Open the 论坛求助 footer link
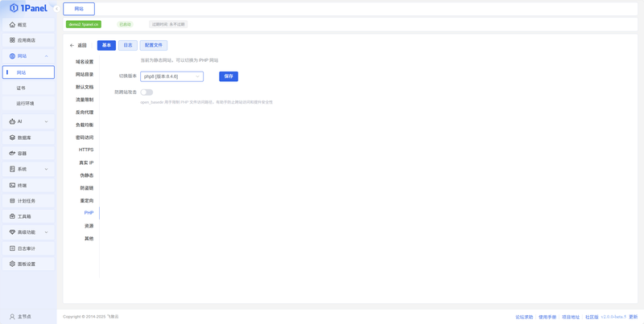Screen dimensions: 644x324 tap(524, 317)
